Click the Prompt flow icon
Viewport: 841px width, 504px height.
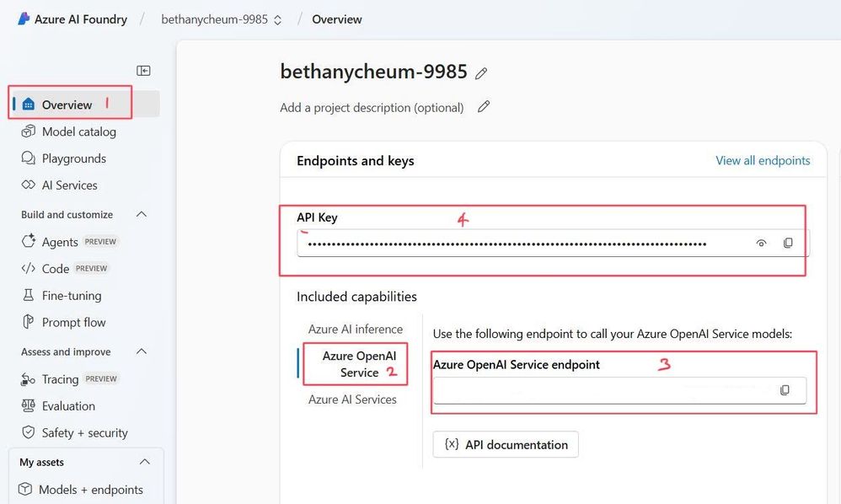pyautogui.click(x=29, y=322)
